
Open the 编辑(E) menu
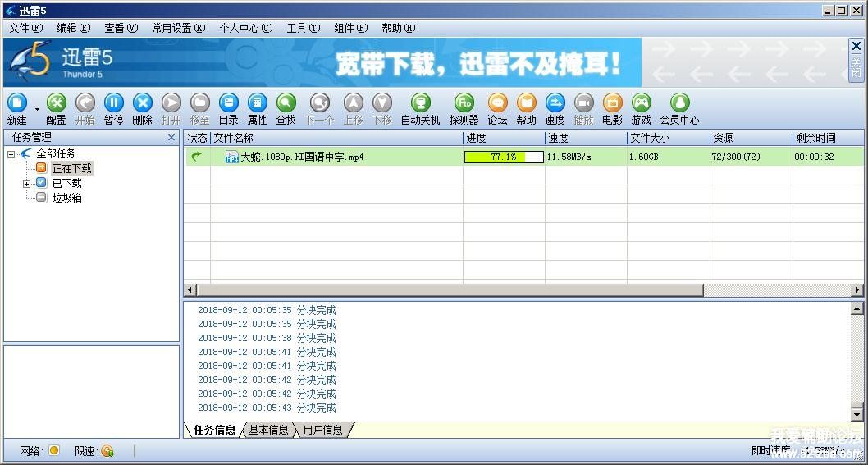tap(74, 28)
